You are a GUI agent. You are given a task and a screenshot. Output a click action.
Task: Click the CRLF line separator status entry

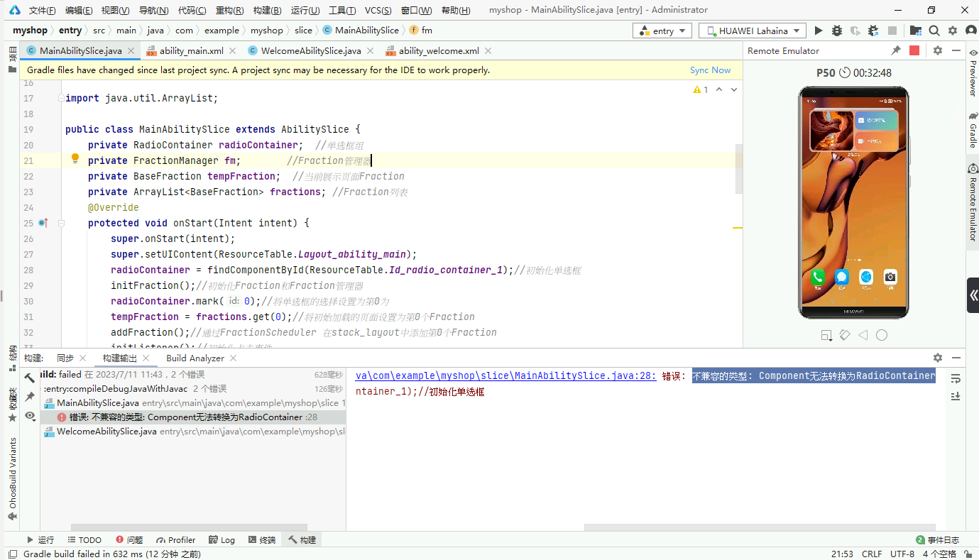pyautogui.click(x=872, y=554)
